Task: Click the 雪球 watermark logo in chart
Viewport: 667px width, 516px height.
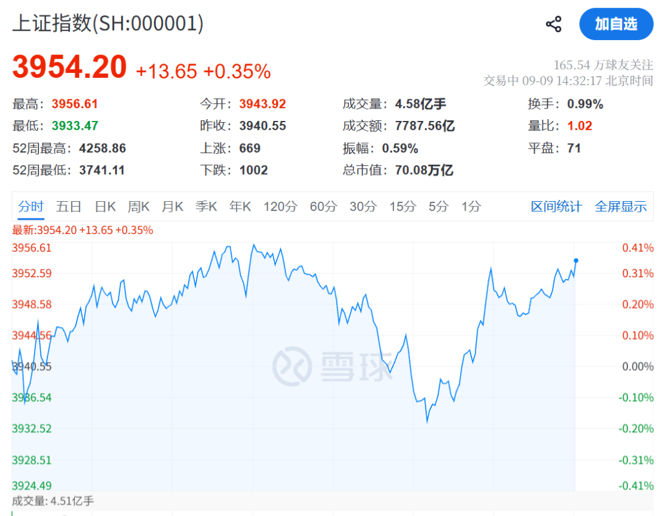Action: tap(333, 366)
